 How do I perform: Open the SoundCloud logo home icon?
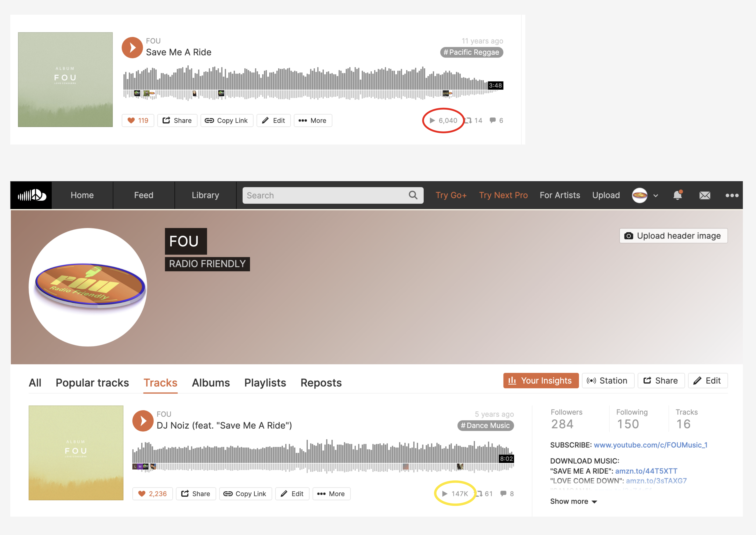(x=31, y=195)
